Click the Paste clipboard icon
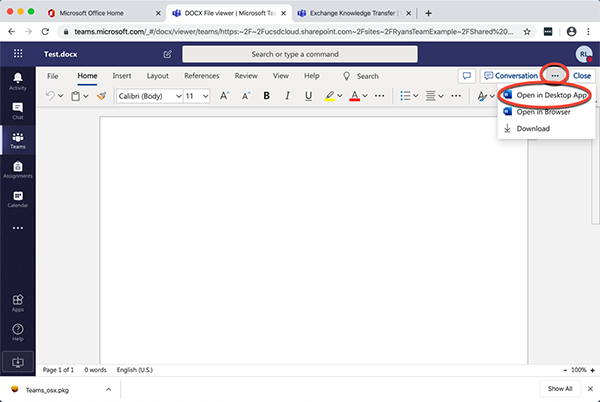The height and width of the screenshot is (402, 600). coord(75,96)
